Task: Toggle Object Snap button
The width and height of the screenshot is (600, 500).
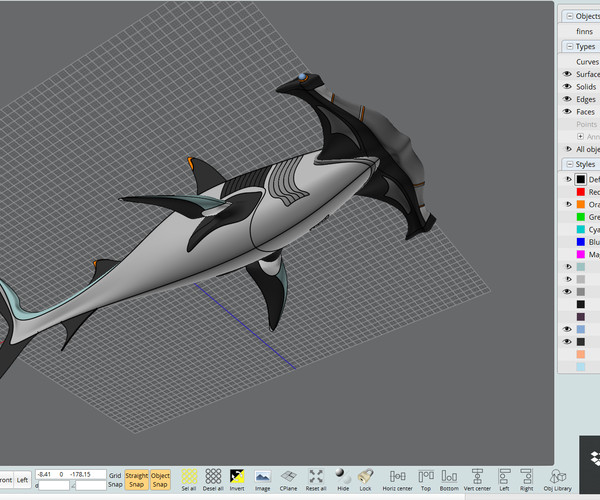Action: click(x=160, y=479)
